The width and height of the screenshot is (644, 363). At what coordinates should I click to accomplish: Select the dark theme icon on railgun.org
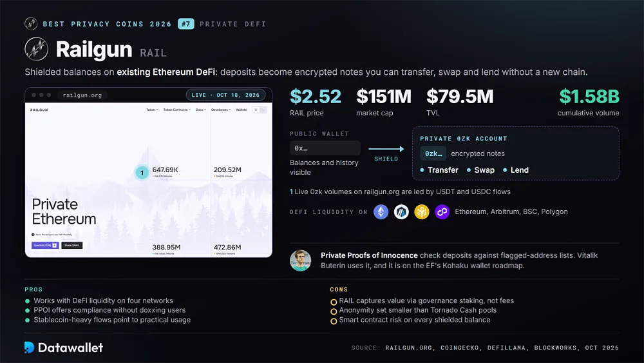coord(263,110)
